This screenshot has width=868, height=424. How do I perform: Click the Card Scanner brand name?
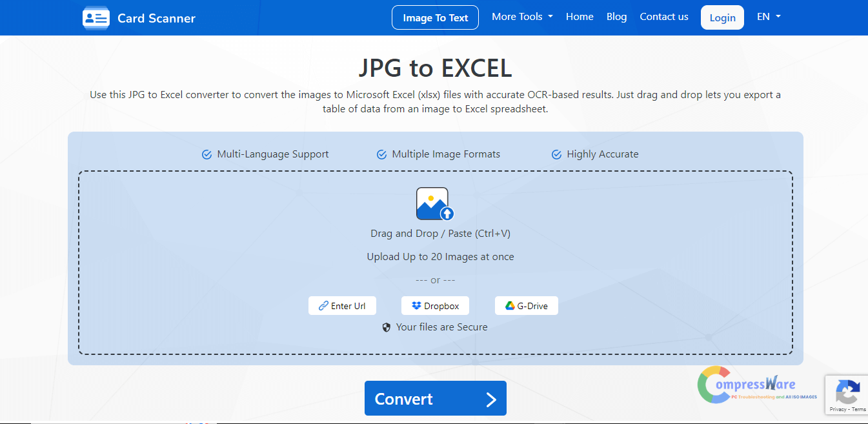pyautogui.click(x=156, y=18)
